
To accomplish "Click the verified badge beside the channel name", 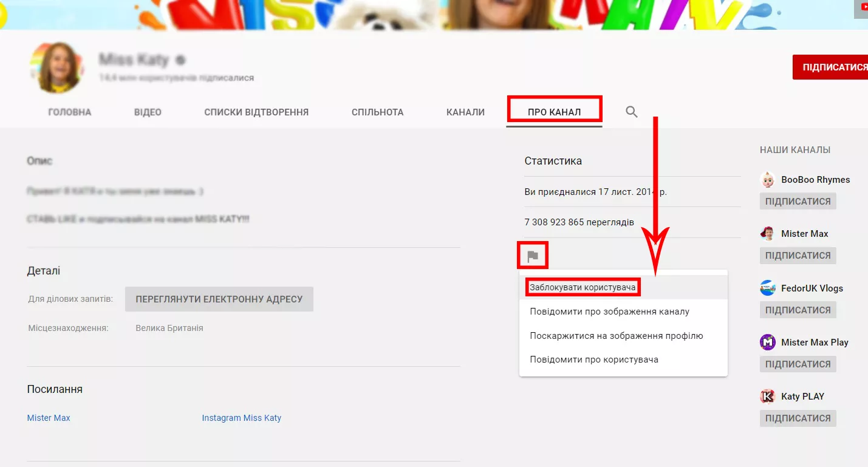I will click(180, 60).
